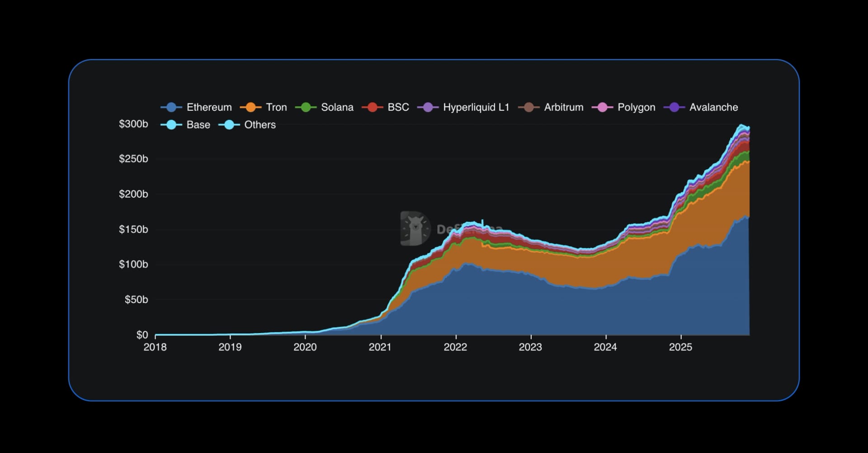Click the Tron orange legend dot
868x453 pixels.
point(251,107)
